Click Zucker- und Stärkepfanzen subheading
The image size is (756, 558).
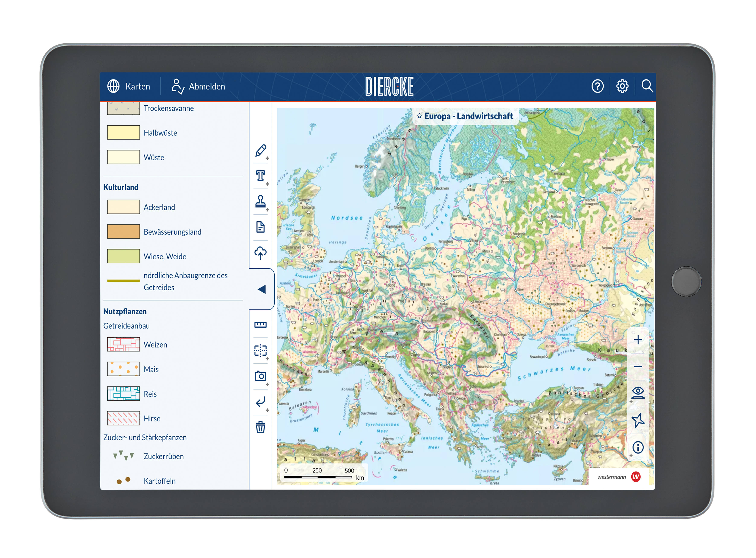click(145, 438)
